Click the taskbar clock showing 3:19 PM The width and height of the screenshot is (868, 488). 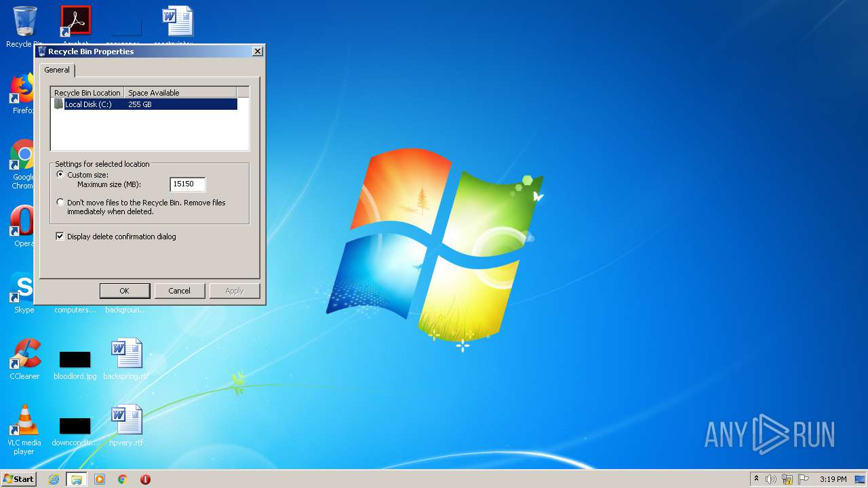[833, 479]
